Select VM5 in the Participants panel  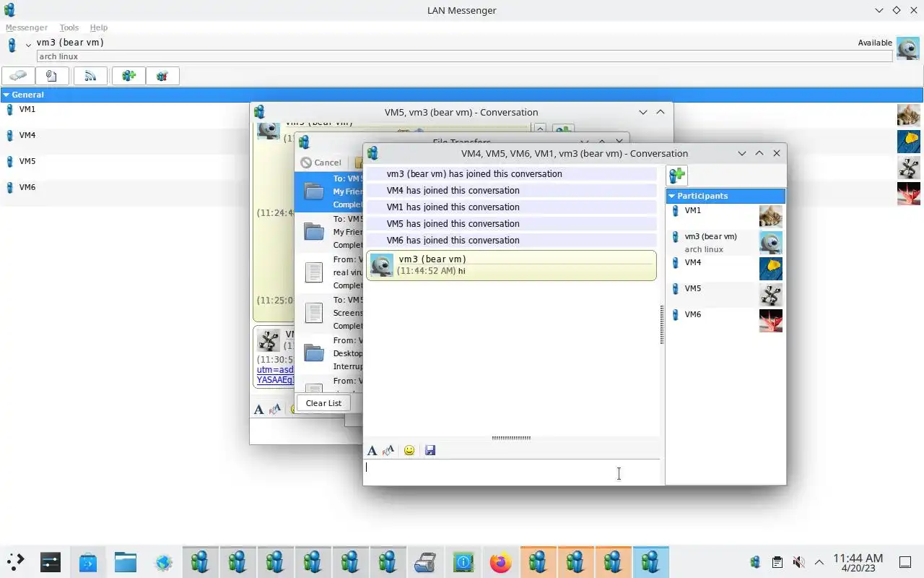coord(725,294)
